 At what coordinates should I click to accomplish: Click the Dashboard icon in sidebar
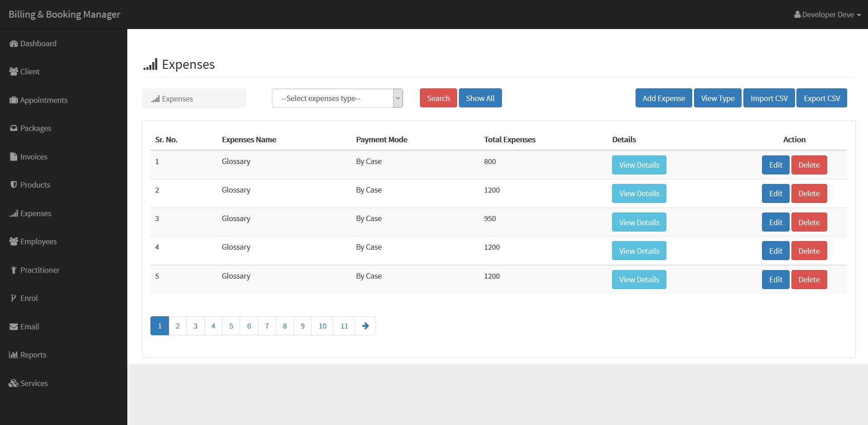pos(14,43)
